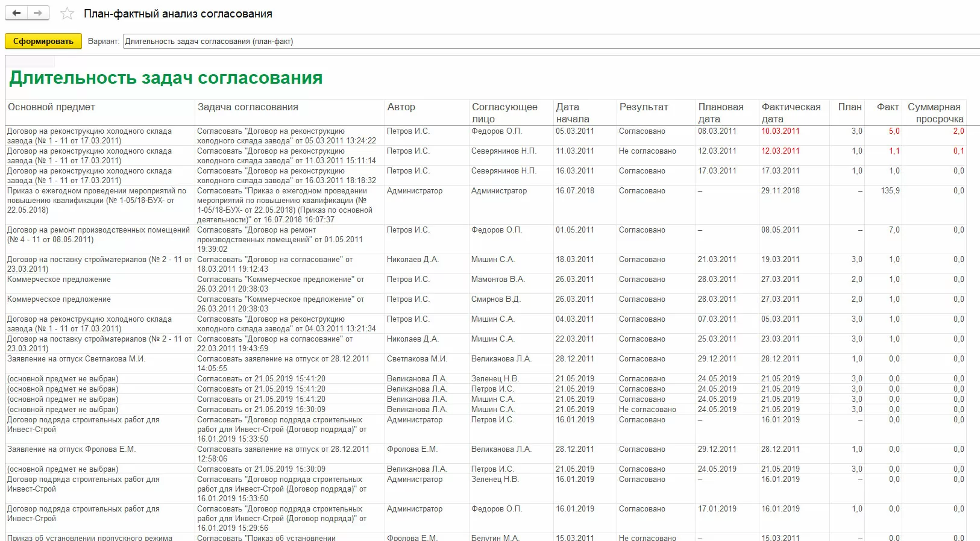Click author Фролова Е.М. in vacation row

[412, 449]
